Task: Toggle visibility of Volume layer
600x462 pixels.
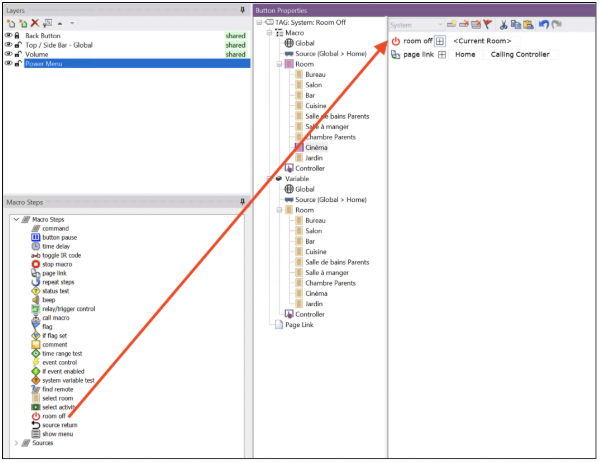Action: pyautogui.click(x=9, y=54)
